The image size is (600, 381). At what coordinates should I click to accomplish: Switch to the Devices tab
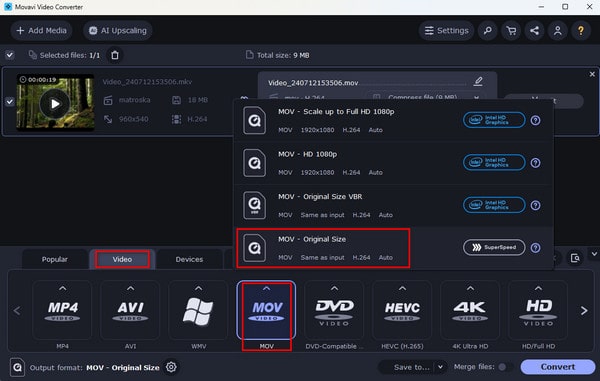189,259
